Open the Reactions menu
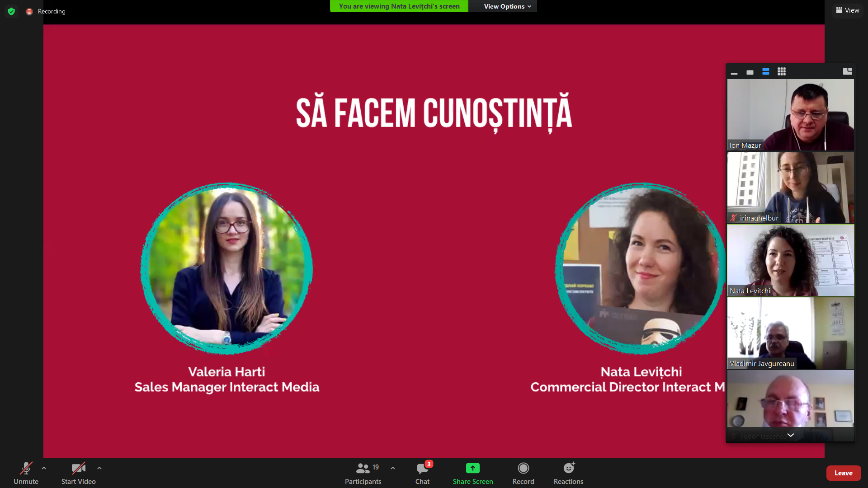This screenshot has height=488, width=868. 569,473
